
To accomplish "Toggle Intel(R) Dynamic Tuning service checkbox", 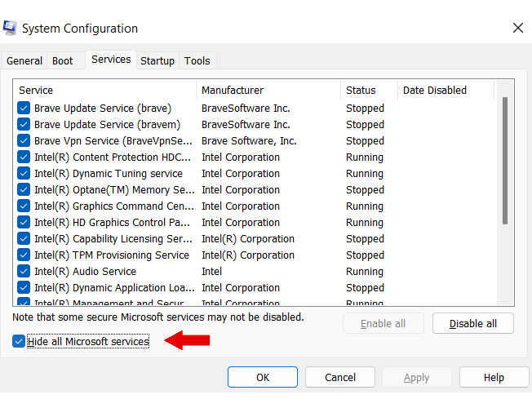I will click(x=24, y=174).
